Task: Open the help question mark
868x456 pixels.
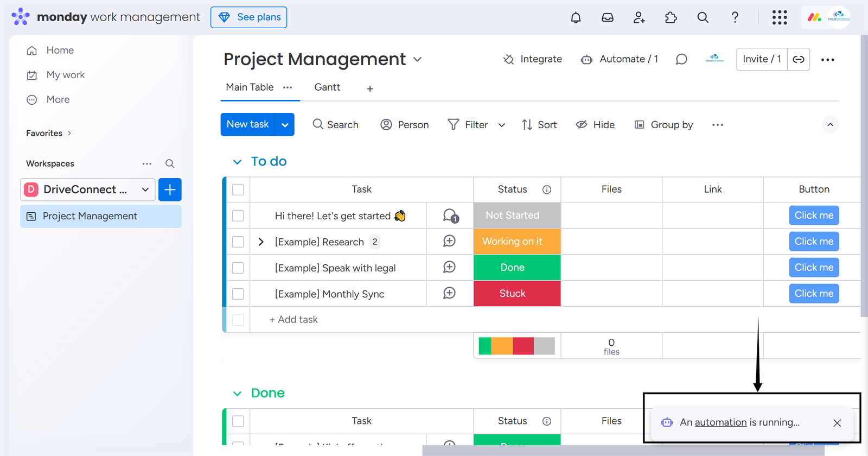Action: [x=735, y=17]
